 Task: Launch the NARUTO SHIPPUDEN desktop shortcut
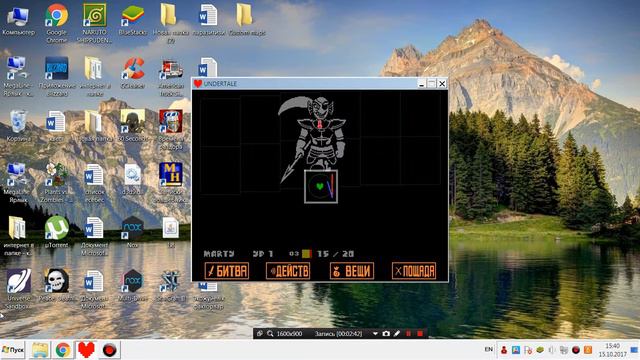95,22
